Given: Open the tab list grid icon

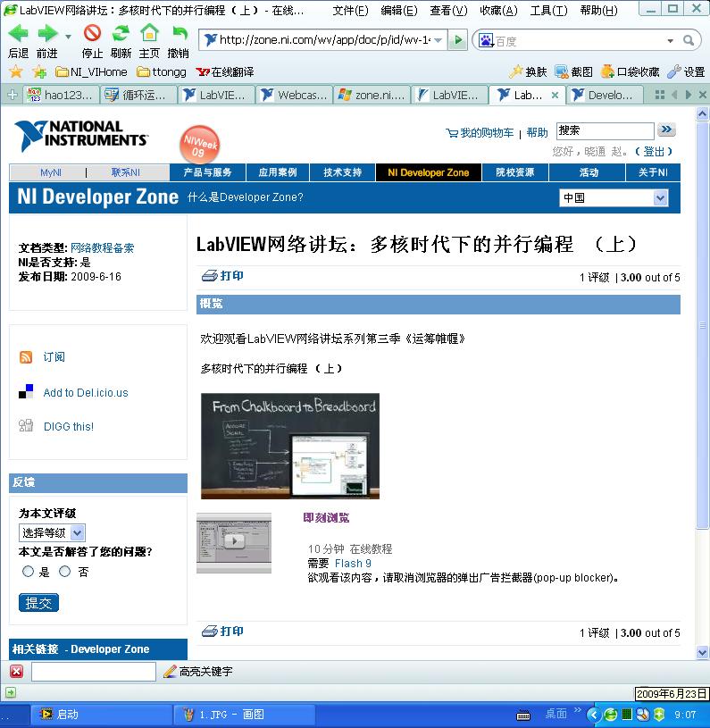Looking at the screenshot, I should [660, 95].
